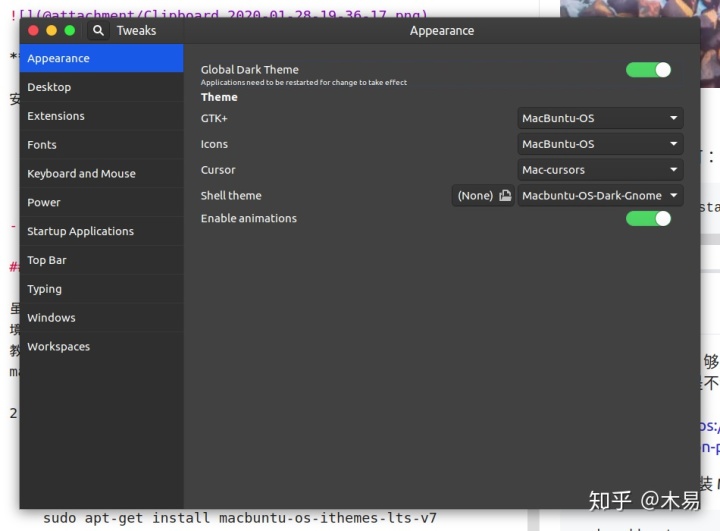Click the restart notice under Global Dark Theme
Image resolution: width=720 pixels, height=531 pixels.
304,83
